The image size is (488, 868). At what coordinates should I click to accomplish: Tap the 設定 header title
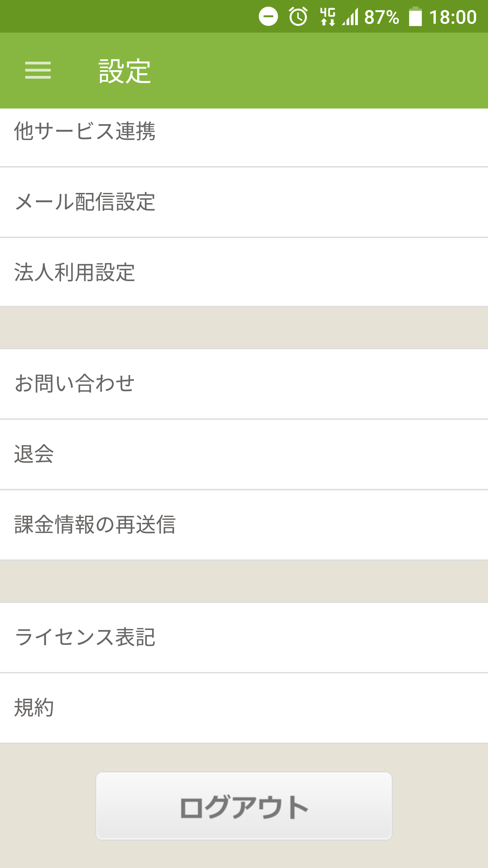point(125,71)
